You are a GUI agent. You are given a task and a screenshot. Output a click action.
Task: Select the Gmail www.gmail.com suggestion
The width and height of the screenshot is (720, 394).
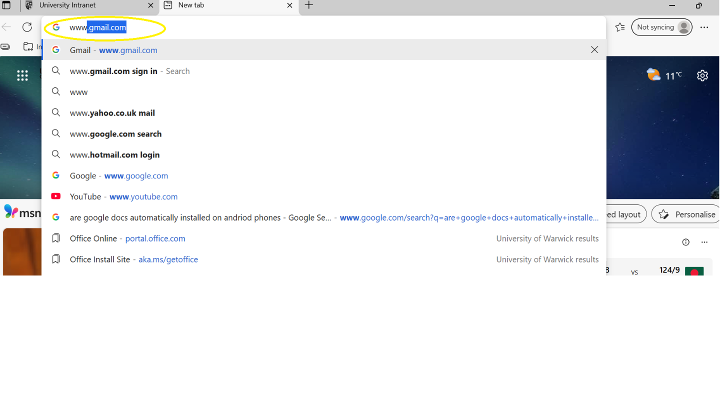point(324,50)
